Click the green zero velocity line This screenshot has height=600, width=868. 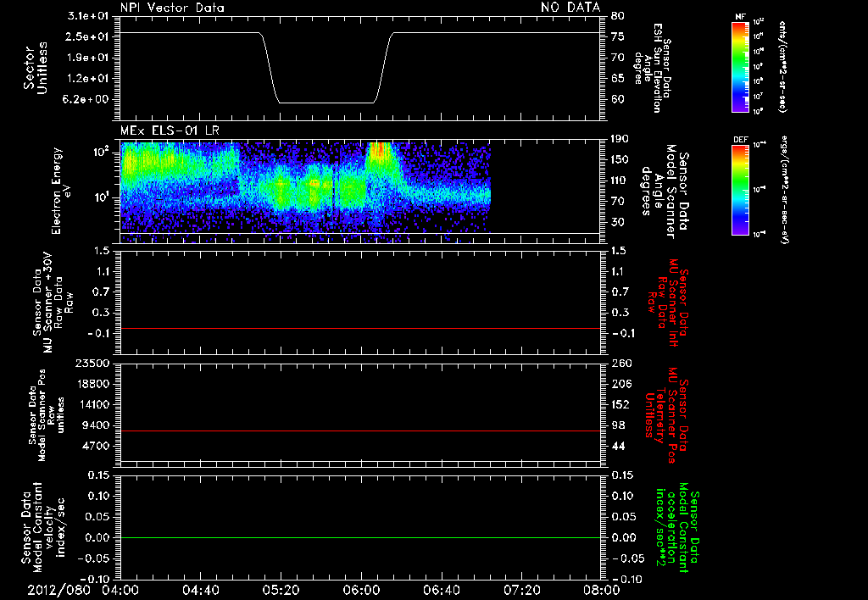point(359,537)
